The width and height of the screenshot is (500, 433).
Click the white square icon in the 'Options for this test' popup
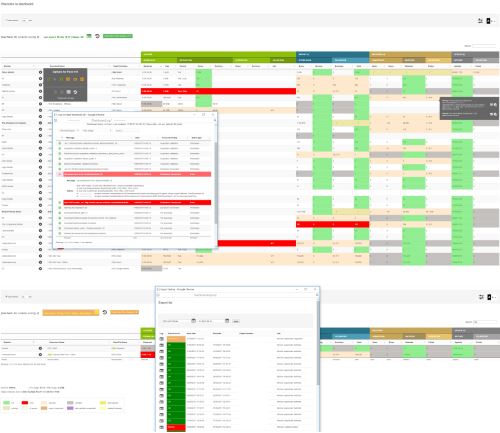click(68, 92)
